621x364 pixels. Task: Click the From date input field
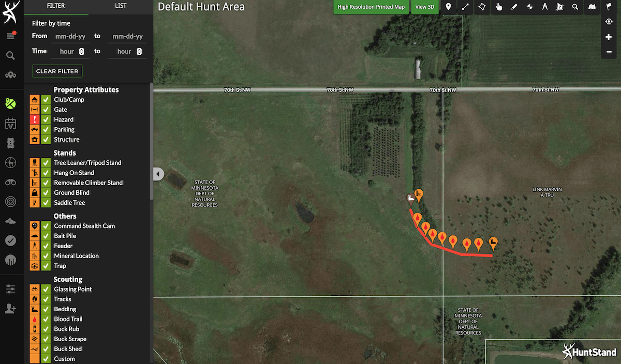point(70,37)
